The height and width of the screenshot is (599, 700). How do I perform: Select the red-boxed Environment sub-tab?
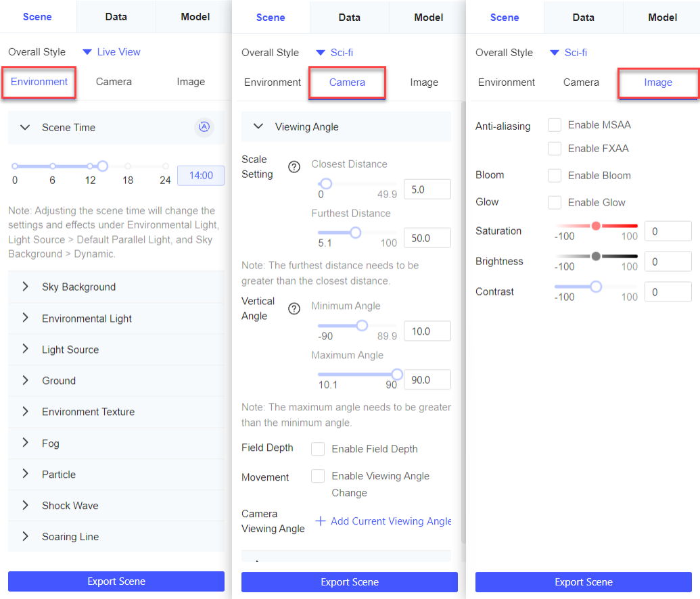tap(39, 82)
